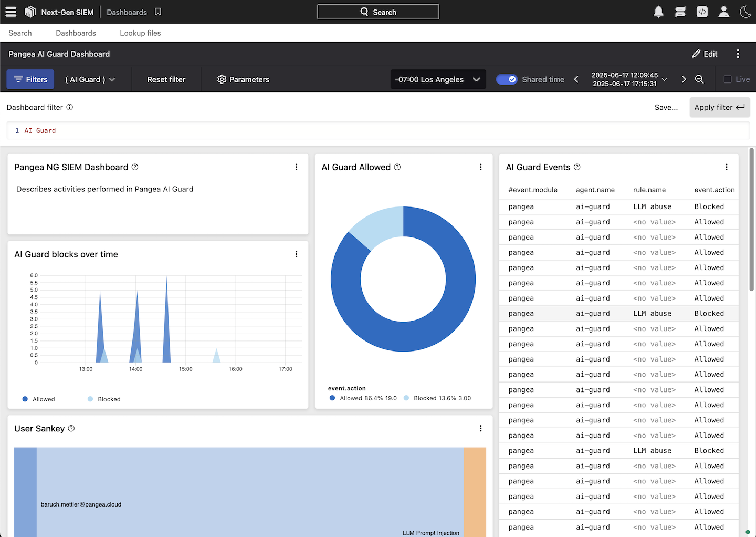This screenshot has width=756, height=537.
Task: Click the Falcon logo icon
Action: point(30,12)
